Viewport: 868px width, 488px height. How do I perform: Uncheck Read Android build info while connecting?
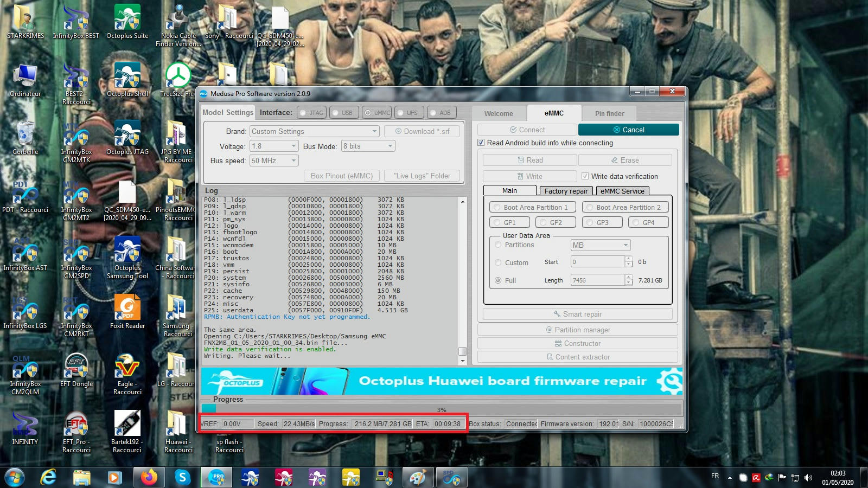(481, 143)
